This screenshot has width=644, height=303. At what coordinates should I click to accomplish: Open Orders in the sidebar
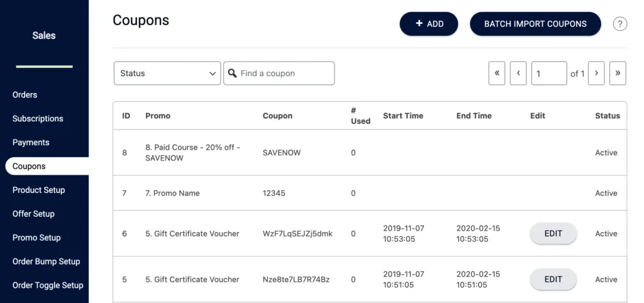pos(25,95)
